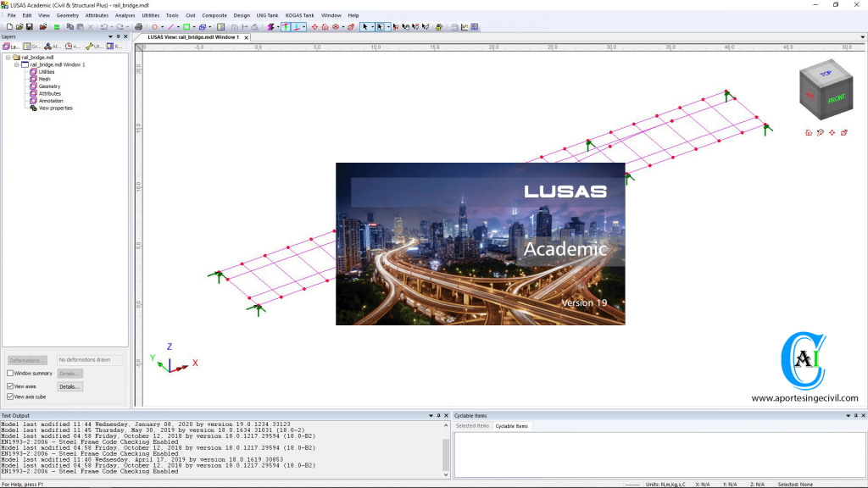Disable the View axes checkbox

click(10, 385)
